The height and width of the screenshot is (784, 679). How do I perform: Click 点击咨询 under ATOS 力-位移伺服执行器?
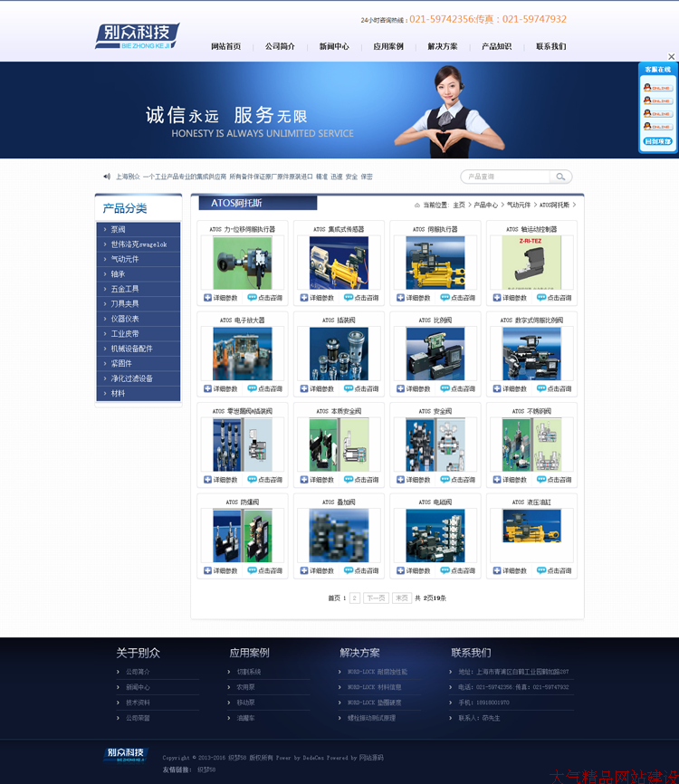265,298
